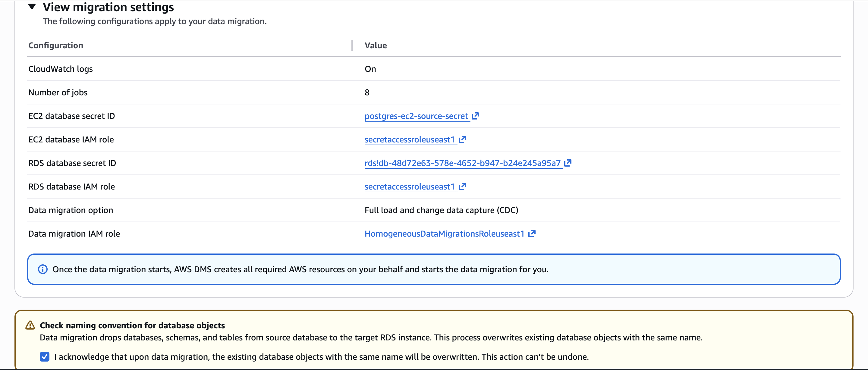Click external link icon in EC2 database IAM role row
Screen dimensions: 868x370
pyautogui.click(x=462, y=139)
